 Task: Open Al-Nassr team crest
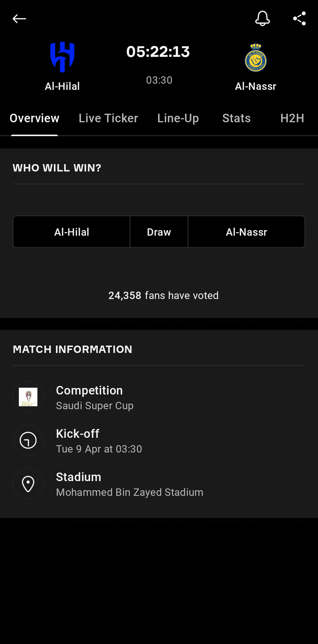click(256, 58)
